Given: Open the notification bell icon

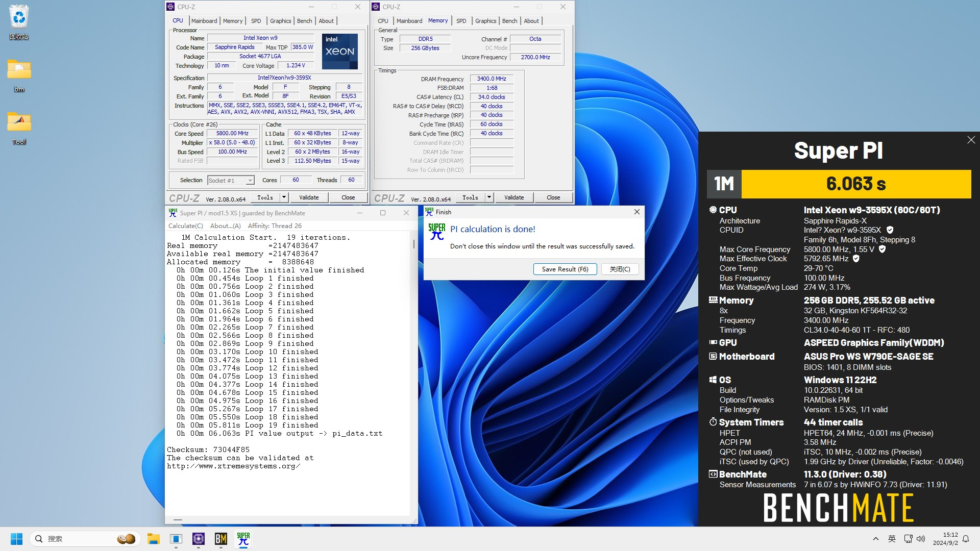Looking at the screenshot, I should (966, 539).
